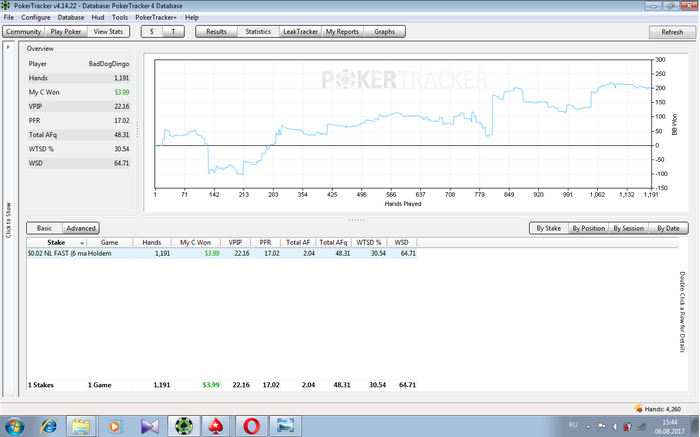Group results By Date
The width and height of the screenshot is (700, 437).
coord(668,228)
